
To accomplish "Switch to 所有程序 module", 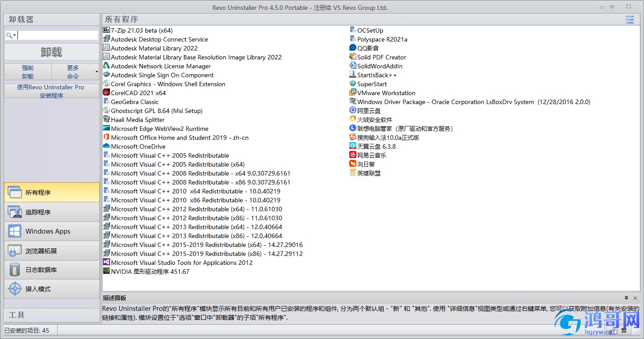I will point(52,193).
